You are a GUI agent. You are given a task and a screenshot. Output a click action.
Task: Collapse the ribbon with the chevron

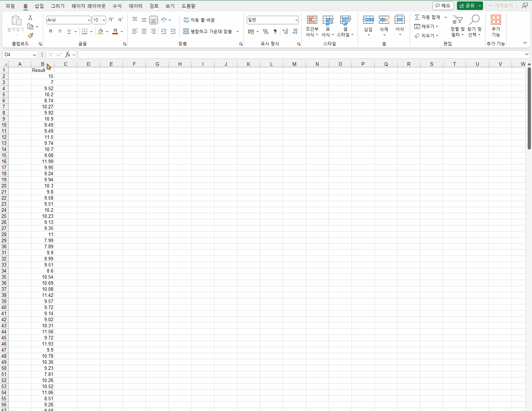click(525, 43)
